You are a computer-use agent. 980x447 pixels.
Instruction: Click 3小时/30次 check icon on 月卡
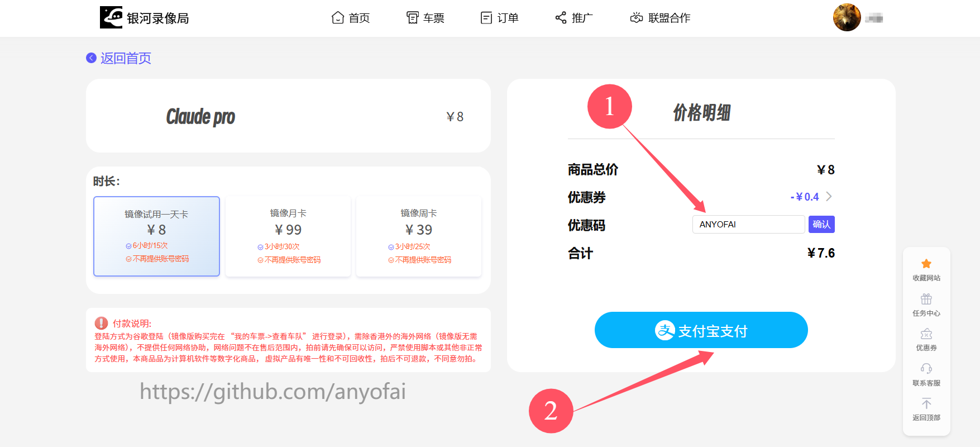point(260,247)
